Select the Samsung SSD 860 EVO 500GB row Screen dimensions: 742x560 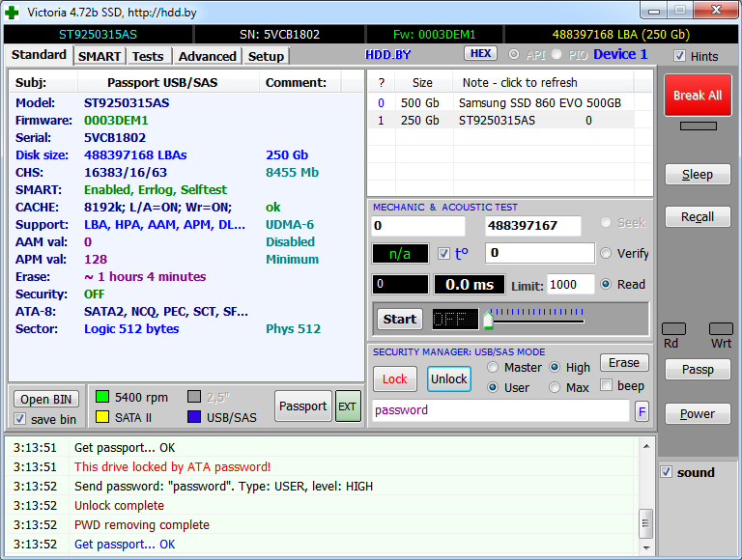pos(501,102)
